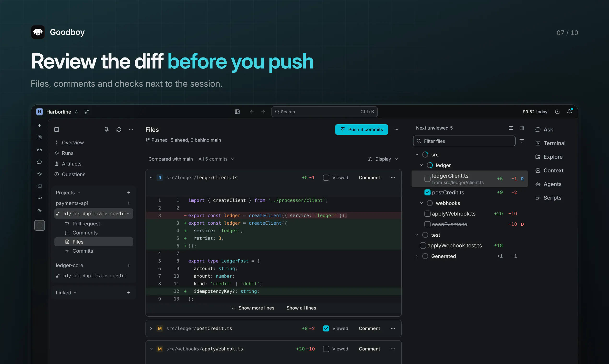This screenshot has height=364, width=609.
Task: Uncheck postCredit.ts in the file tree
Action: [x=427, y=192]
